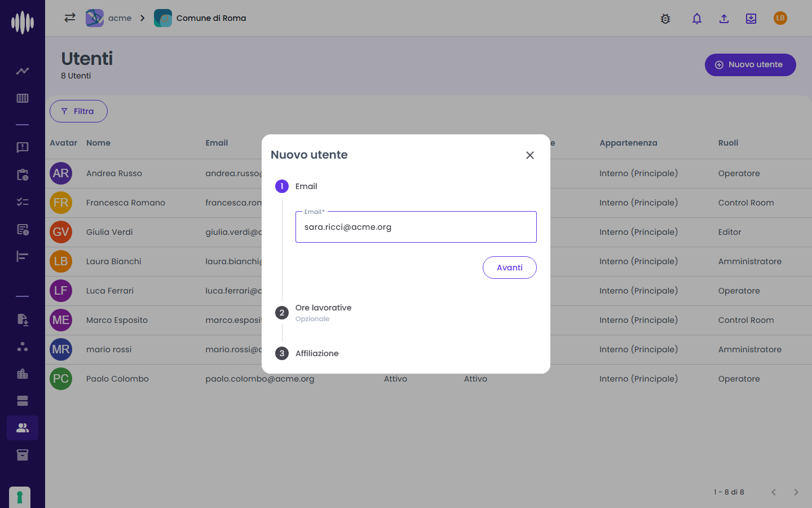The image size is (812, 508).
Task: Open the column board sidebar icon
Action: coord(23,98)
